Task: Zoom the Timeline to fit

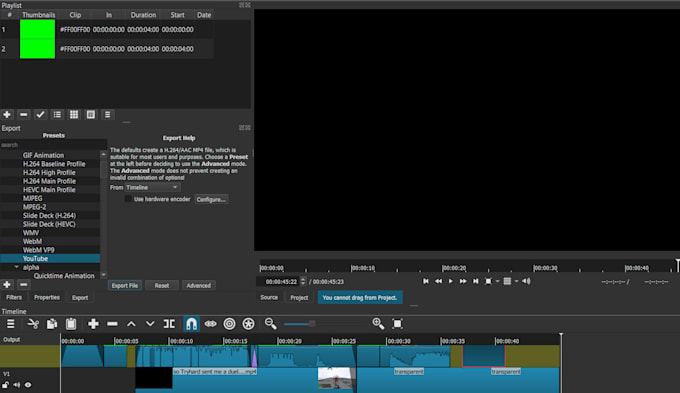Action: (x=397, y=324)
